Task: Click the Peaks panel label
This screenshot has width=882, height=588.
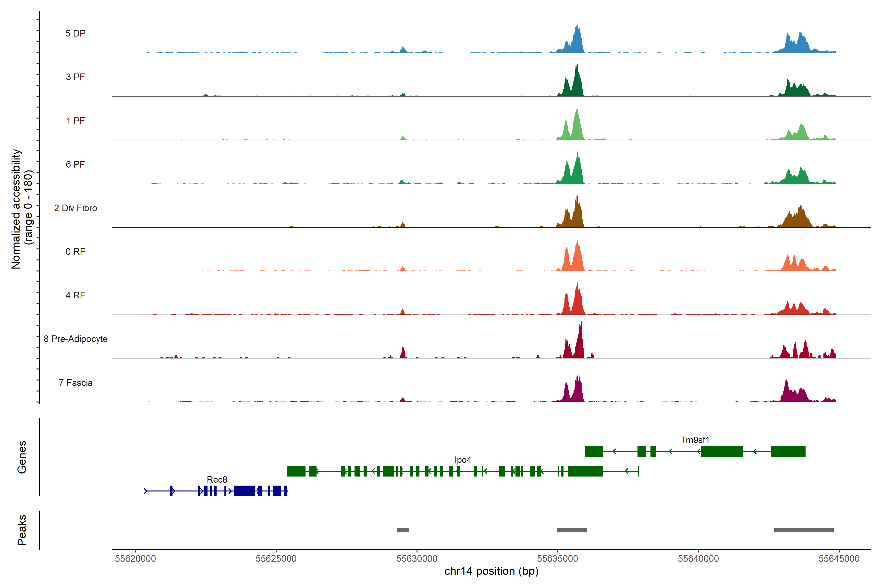Action: [22, 530]
